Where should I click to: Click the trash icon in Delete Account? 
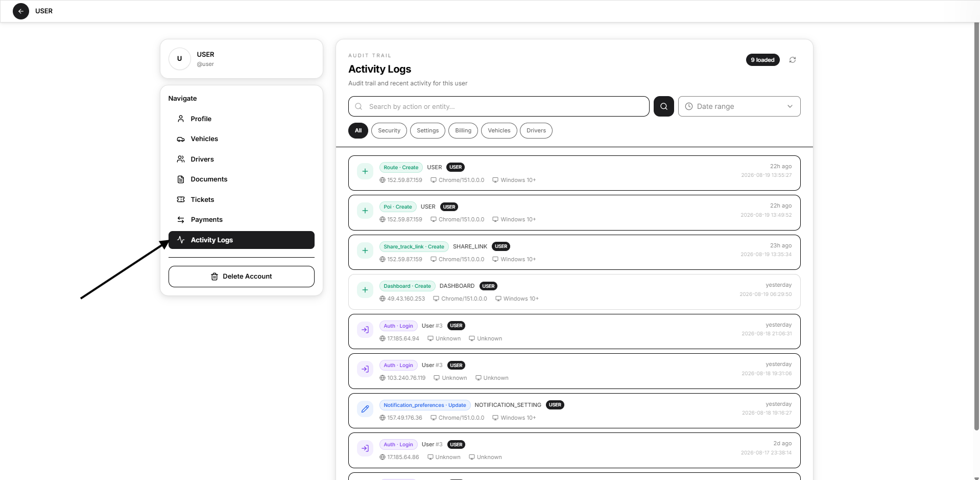[x=214, y=277]
